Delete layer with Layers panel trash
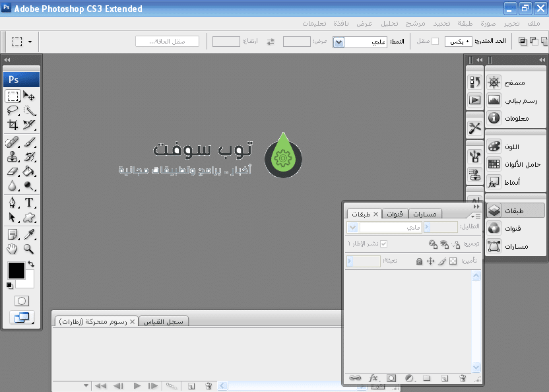The image size is (549, 392). pyautogui.click(x=463, y=378)
